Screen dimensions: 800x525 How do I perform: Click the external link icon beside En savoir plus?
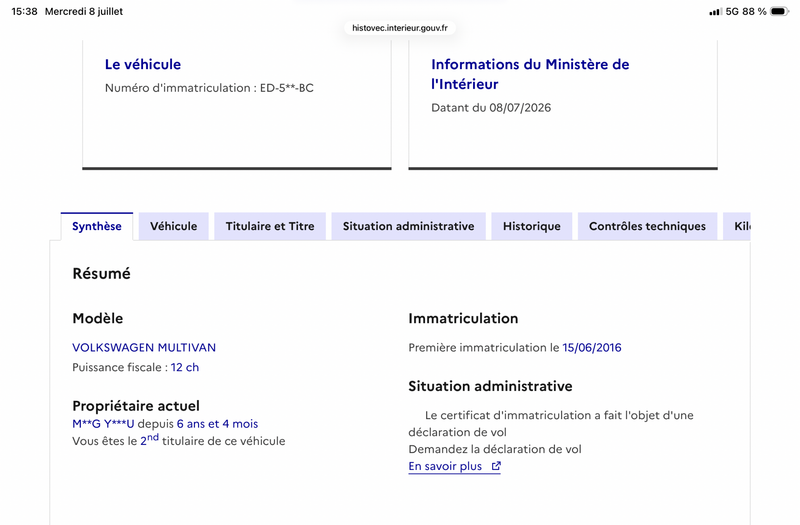click(x=496, y=466)
